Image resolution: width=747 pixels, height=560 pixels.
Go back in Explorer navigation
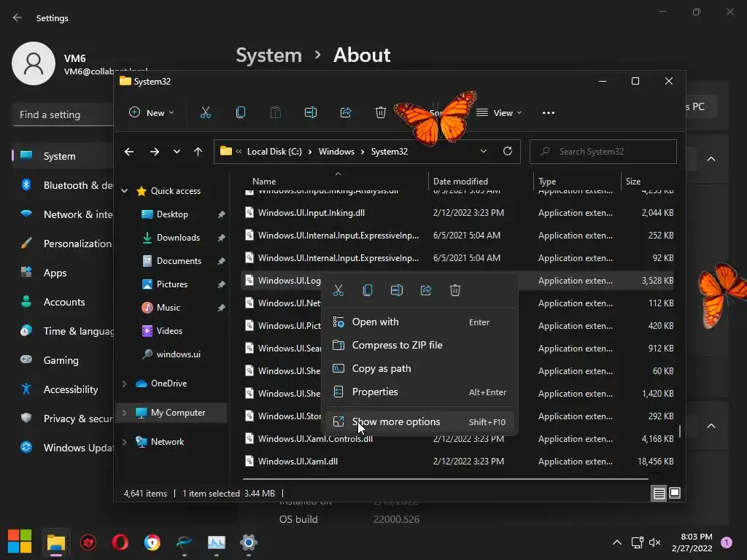129,152
